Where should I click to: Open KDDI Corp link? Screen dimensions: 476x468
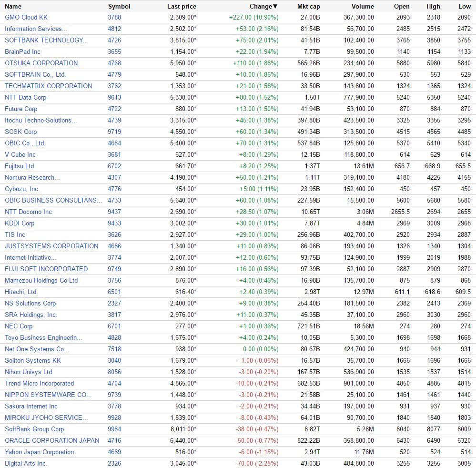[20, 223]
